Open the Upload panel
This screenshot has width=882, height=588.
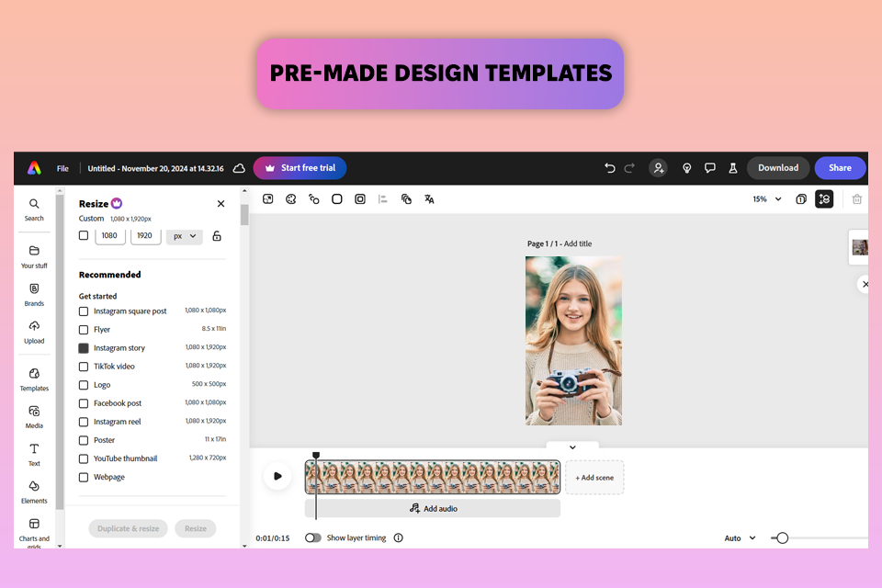click(34, 332)
